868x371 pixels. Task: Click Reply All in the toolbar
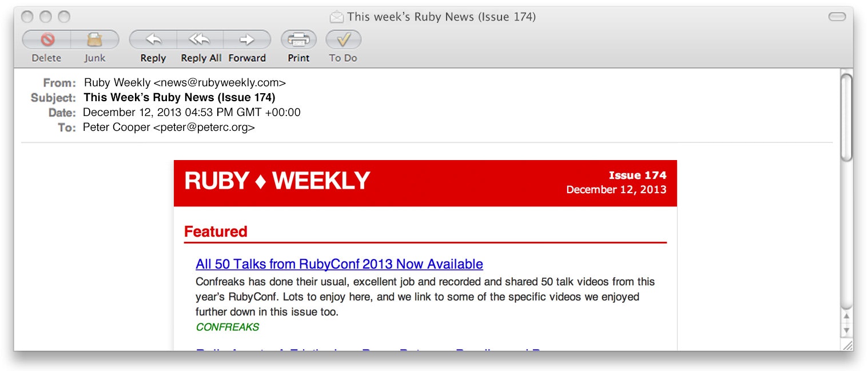[200, 40]
